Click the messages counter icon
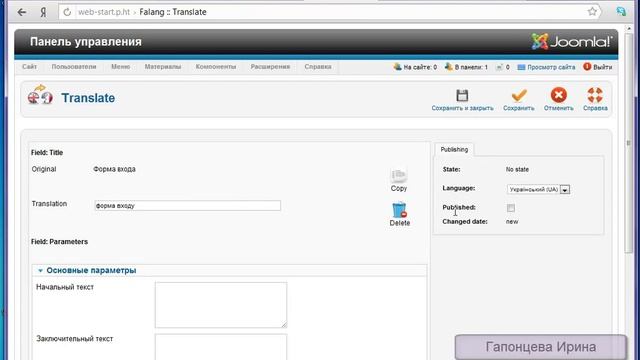The image size is (640, 360). 499,67
